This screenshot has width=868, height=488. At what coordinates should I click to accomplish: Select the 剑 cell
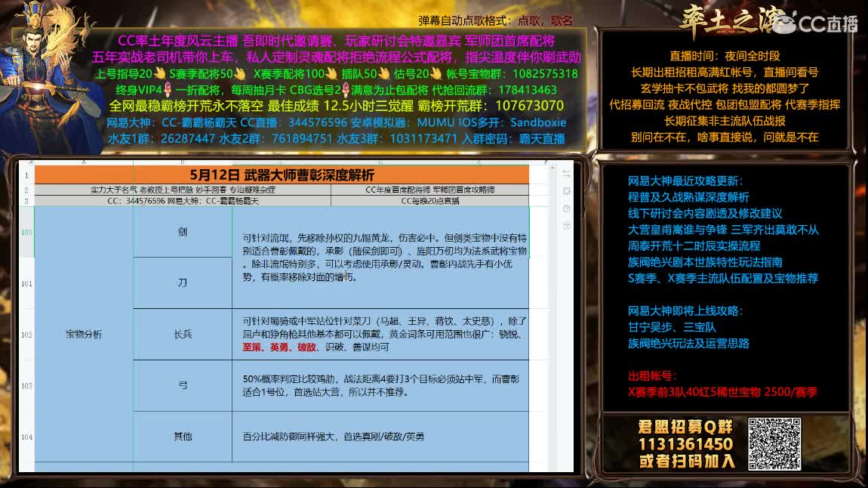[x=183, y=232]
